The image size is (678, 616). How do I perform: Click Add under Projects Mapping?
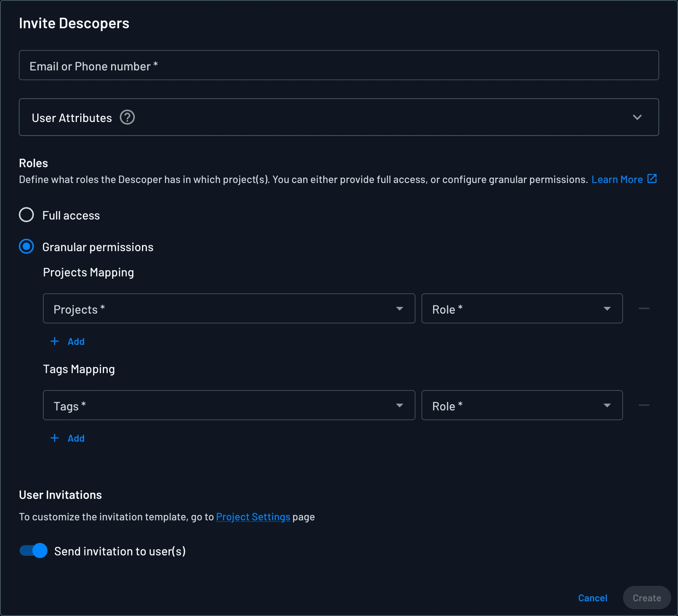pos(68,342)
